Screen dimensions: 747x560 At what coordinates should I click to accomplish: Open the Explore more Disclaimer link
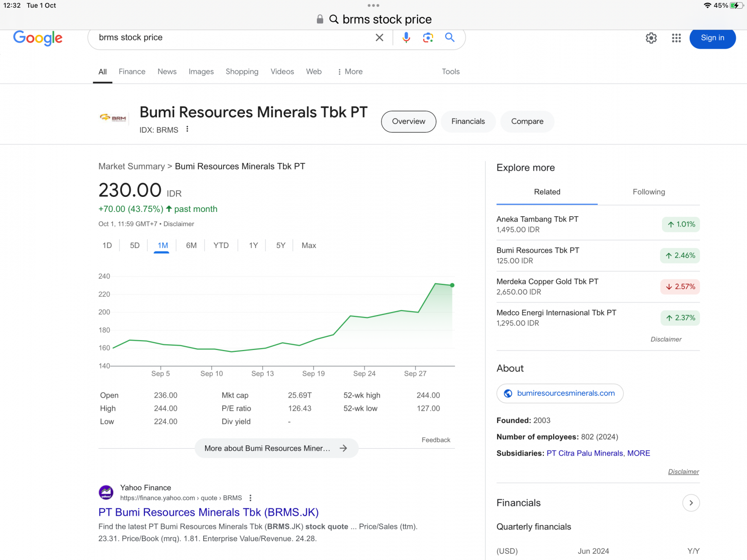[666, 339]
